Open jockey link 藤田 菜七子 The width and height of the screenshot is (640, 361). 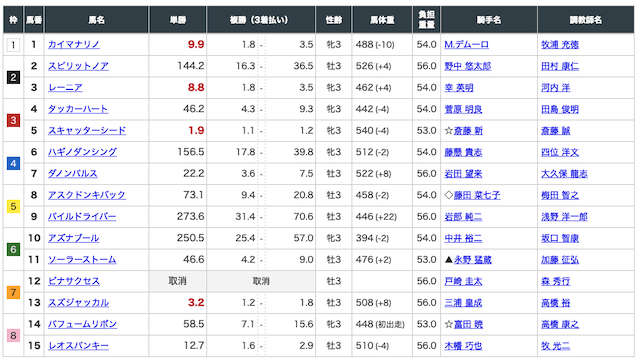[x=477, y=195]
